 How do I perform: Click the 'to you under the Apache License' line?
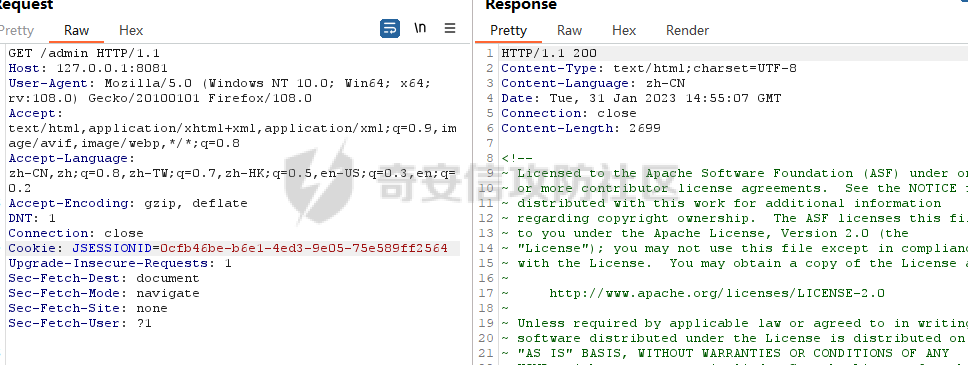click(705, 233)
